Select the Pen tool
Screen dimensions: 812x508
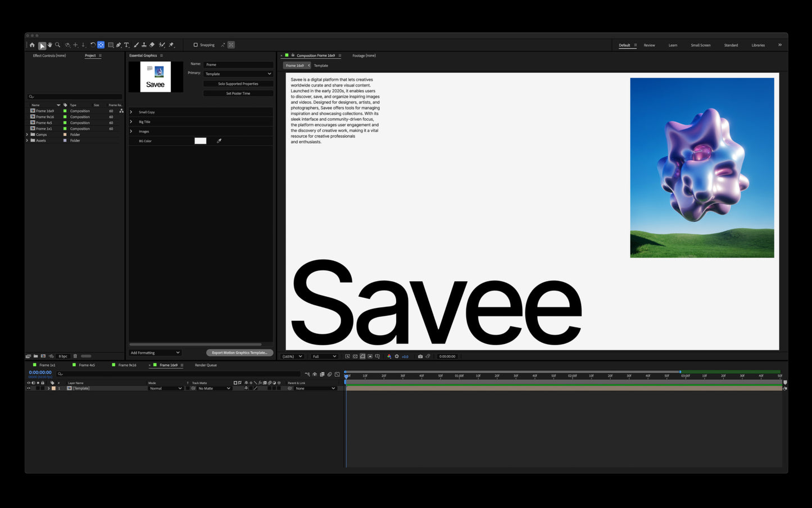point(119,45)
